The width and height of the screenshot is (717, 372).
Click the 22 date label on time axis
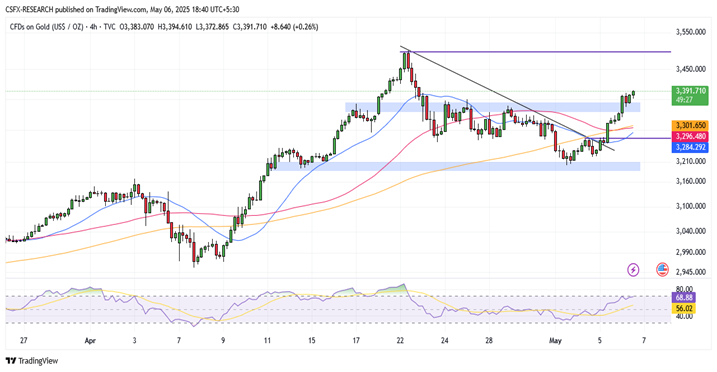click(401, 340)
